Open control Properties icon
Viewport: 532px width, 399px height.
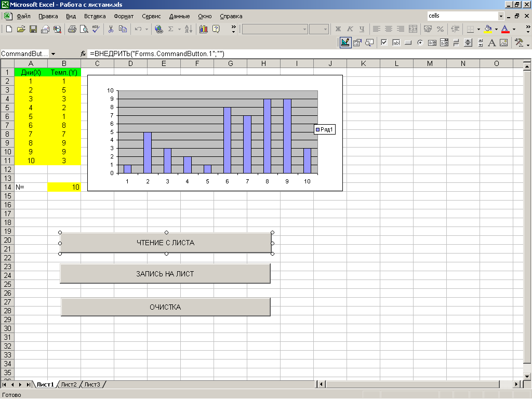click(357, 43)
